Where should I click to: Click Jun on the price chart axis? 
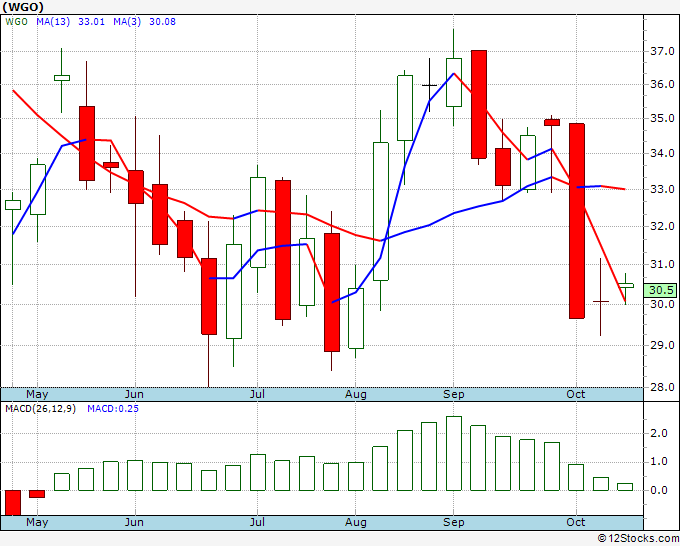[134, 394]
